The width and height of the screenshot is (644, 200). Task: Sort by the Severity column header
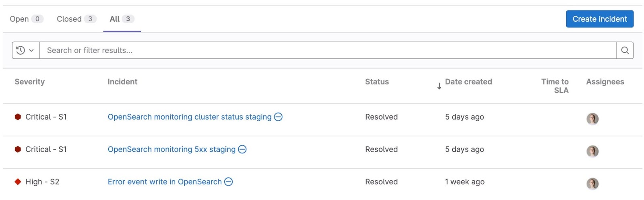pyautogui.click(x=30, y=82)
